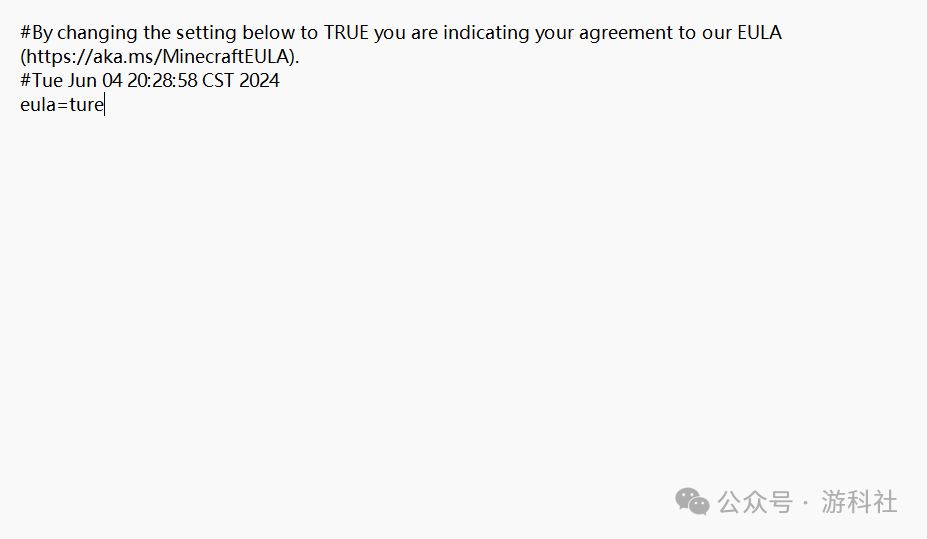Click the word TRUE in the comment
Viewport: 927px width, 539px height.
click(346, 32)
